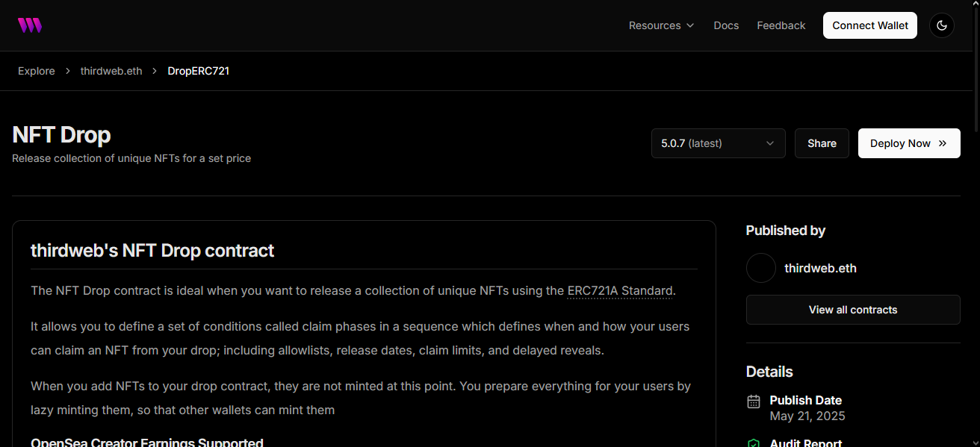Click the Audit Report label
Screen dimensions: 980x447
point(806,443)
